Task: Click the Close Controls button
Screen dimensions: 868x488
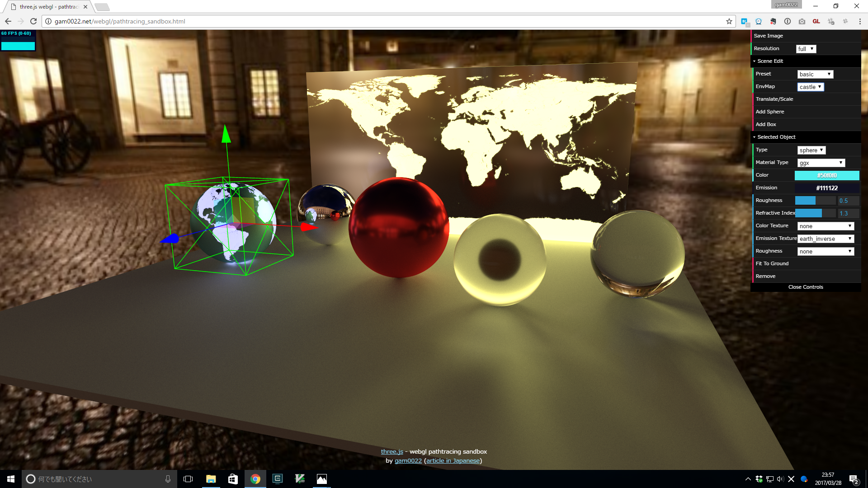Action: (x=805, y=287)
